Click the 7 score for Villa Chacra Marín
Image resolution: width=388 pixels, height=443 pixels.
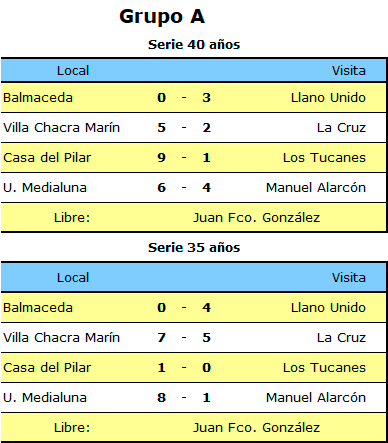[x=162, y=338]
